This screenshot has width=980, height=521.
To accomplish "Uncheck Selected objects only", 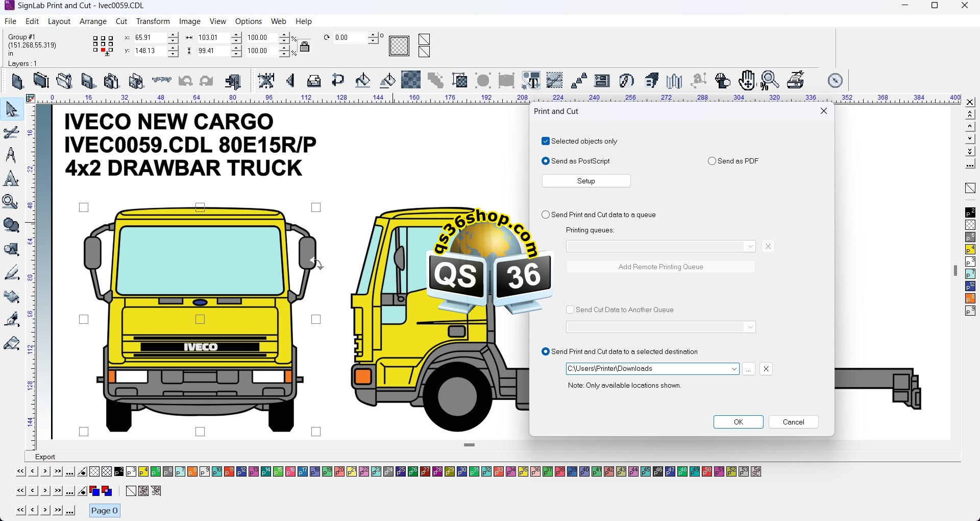I will pos(546,141).
